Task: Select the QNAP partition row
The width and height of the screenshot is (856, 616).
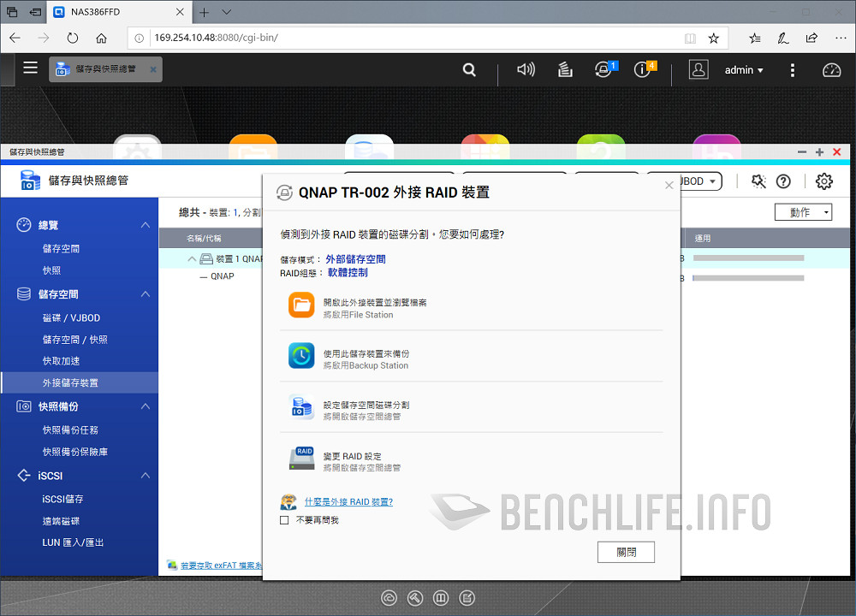Action: tap(223, 276)
